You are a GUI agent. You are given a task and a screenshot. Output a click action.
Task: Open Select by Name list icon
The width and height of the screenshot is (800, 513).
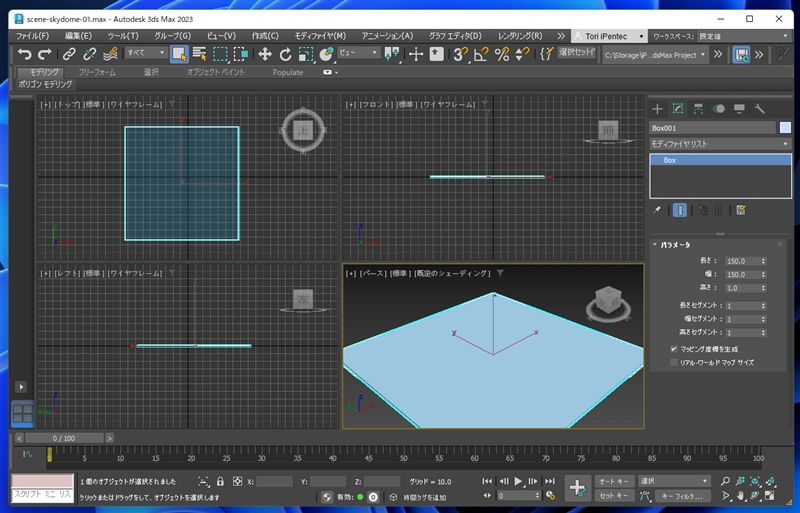pos(199,54)
